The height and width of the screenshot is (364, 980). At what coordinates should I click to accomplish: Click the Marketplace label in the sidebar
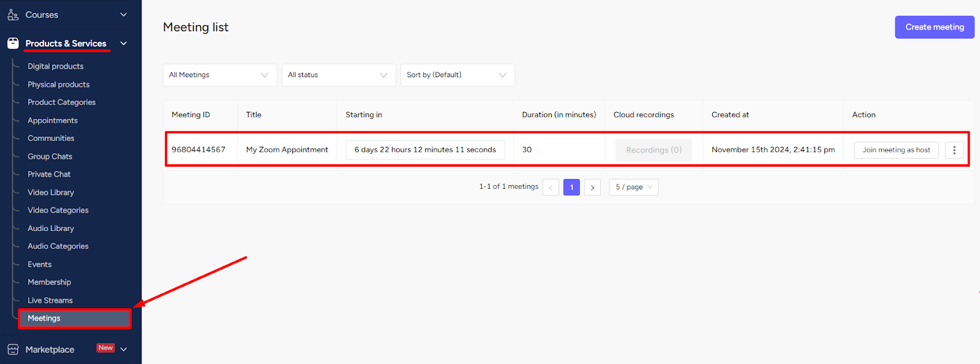point(50,350)
